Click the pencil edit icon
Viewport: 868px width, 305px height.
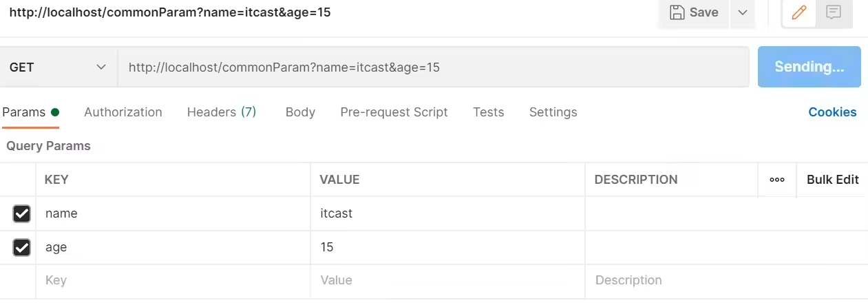coord(799,12)
